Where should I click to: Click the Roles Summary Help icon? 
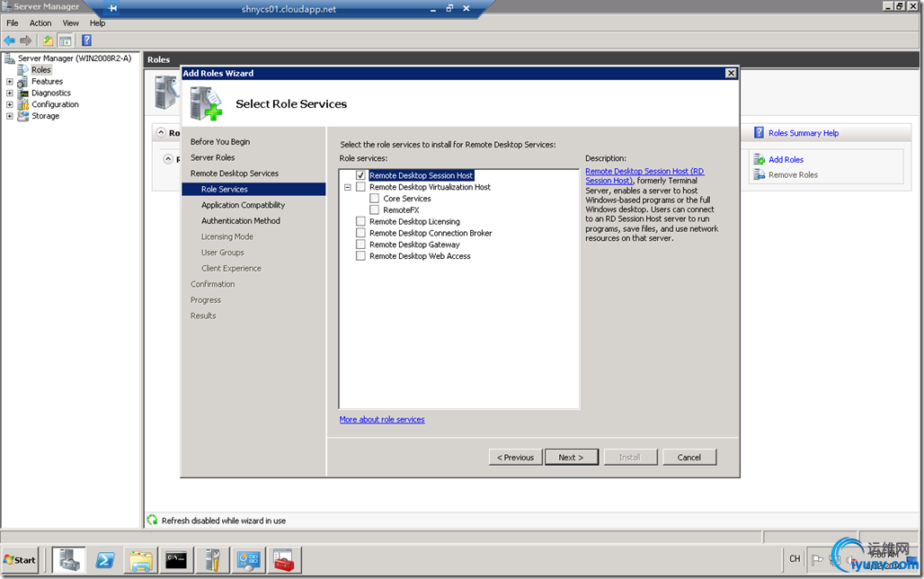(759, 133)
